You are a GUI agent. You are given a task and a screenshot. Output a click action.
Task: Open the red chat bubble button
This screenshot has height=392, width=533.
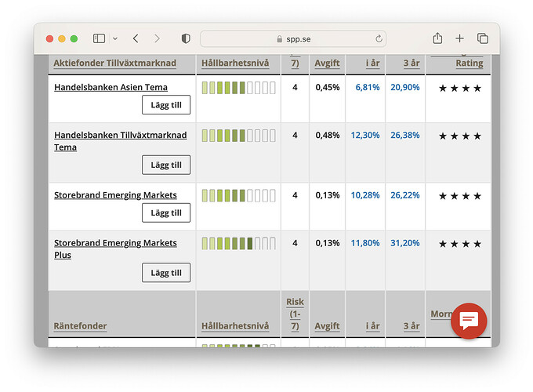pos(469,321)
